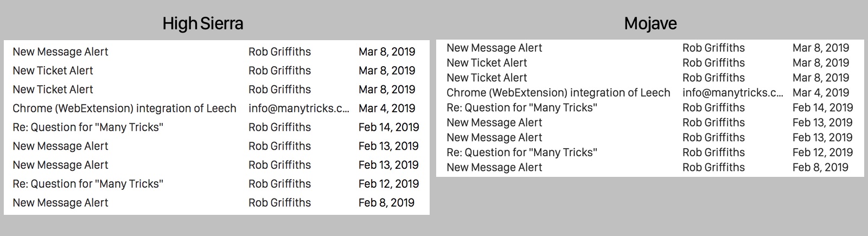Select Mar 4, 2019 date in High Sierra list
Image resolution: width=868 pixels, height=236 pixels.
pyautogui.click(x=387, y=109)
